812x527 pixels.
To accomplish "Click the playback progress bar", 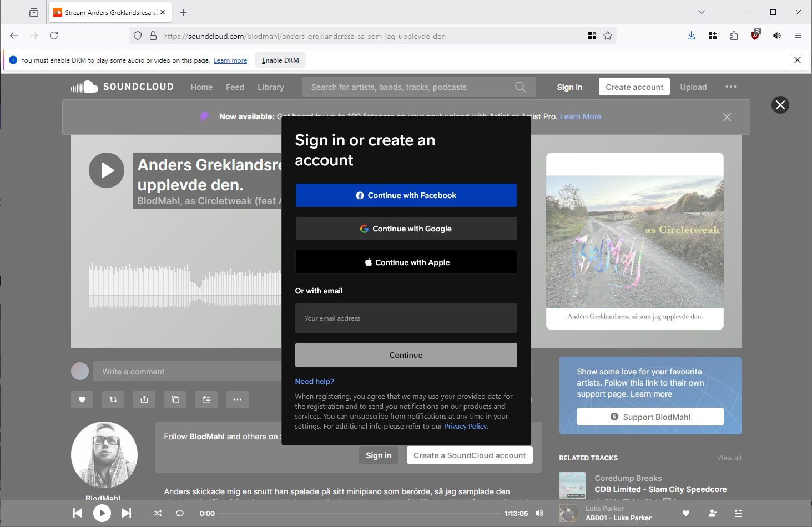I will pyautogui.click(x=360, y=513).
